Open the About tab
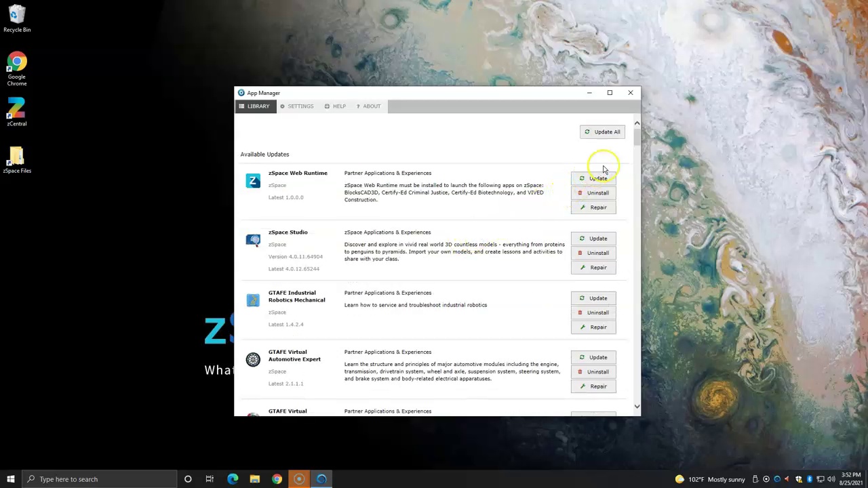This screenshot has height=488, width=868. coord(368,106)
